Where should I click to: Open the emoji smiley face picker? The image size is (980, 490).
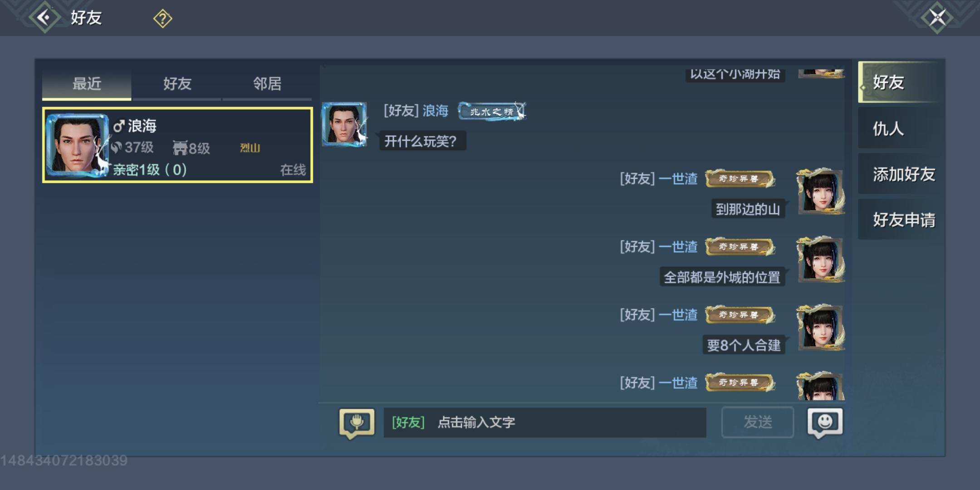(825, 423)
